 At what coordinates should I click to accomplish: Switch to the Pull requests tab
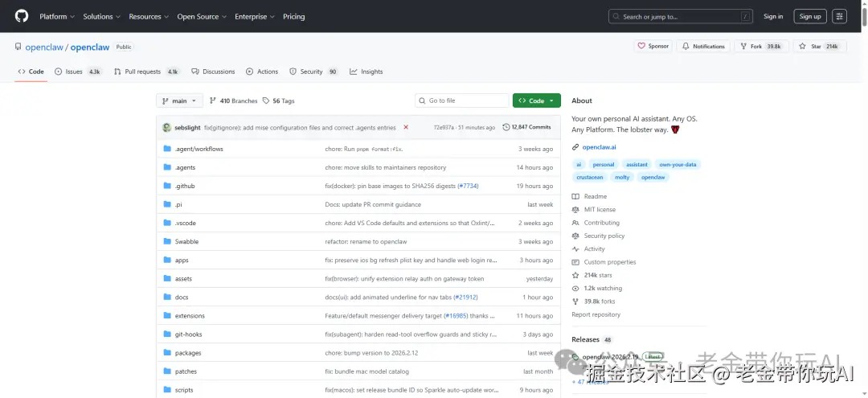147,72
